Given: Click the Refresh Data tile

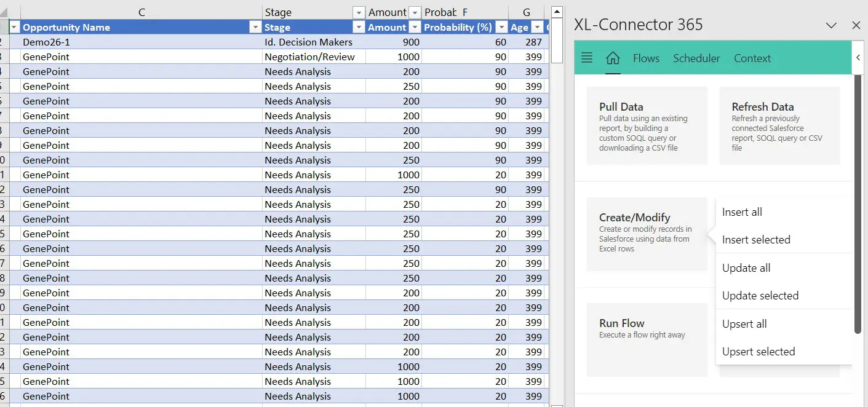Looking at the screenshot, I should coord(779,125).
